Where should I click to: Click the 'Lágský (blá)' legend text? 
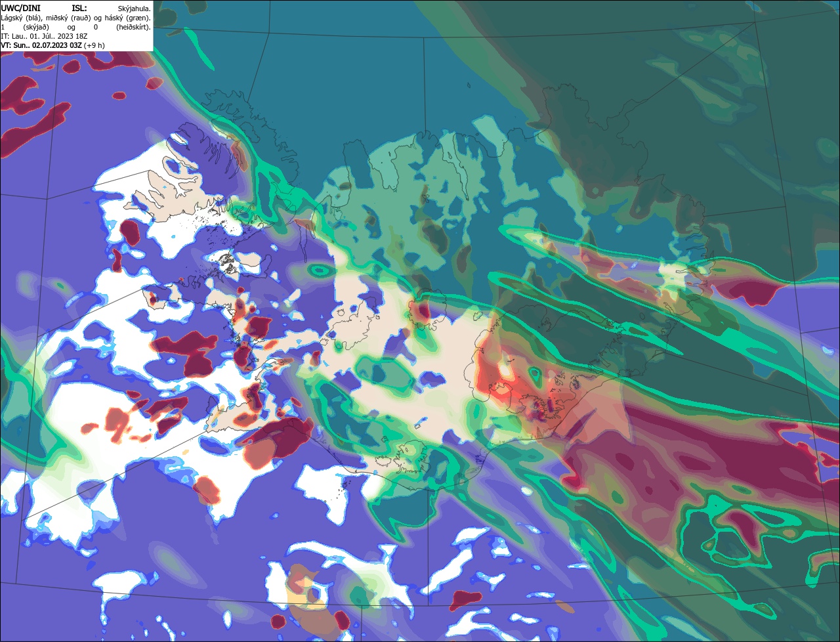click(x=20, y=18)
